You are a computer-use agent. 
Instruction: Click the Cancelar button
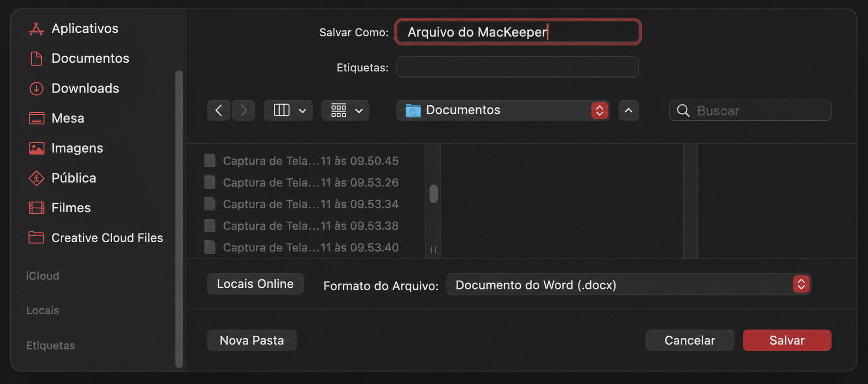click(689, 340)
